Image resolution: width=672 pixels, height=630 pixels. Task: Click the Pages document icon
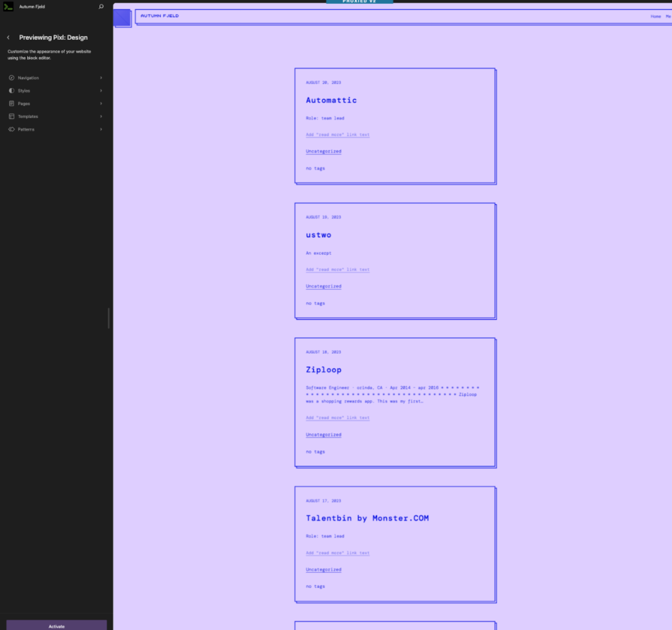click(x=11, y=104)
